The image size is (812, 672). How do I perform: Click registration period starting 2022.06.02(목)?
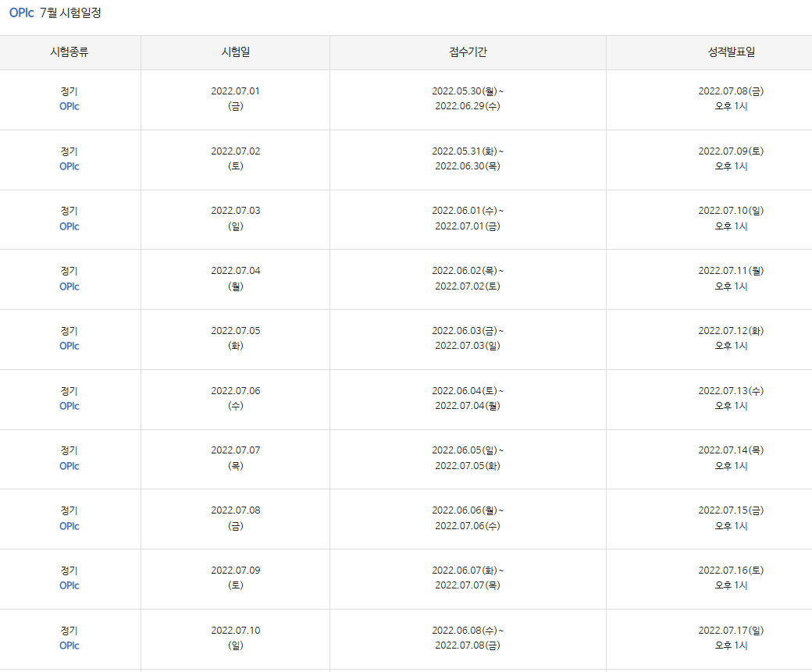tap(468, 279)
